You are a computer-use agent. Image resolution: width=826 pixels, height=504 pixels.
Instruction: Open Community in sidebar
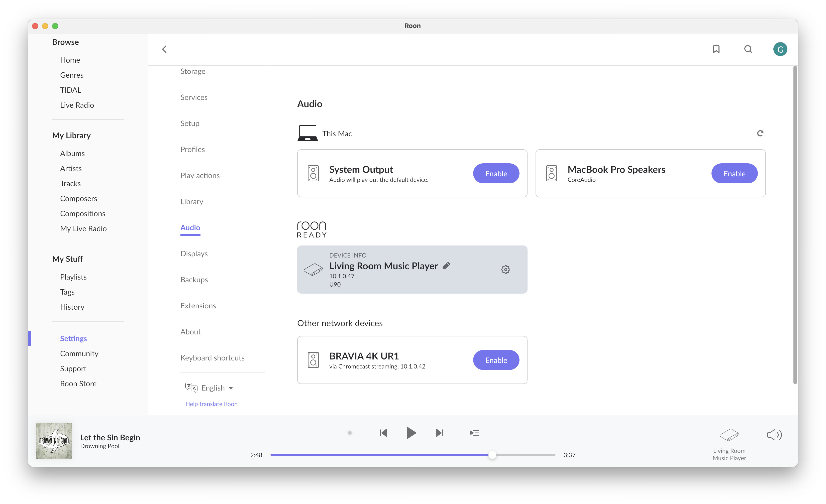(x=79, y=353)
